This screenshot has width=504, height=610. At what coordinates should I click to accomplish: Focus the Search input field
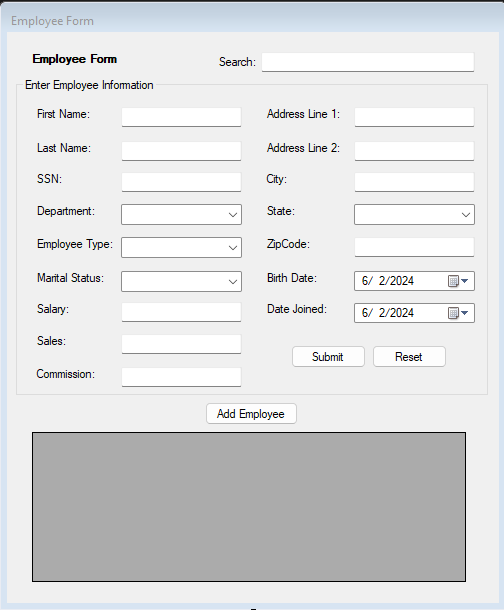pos(368,62)
